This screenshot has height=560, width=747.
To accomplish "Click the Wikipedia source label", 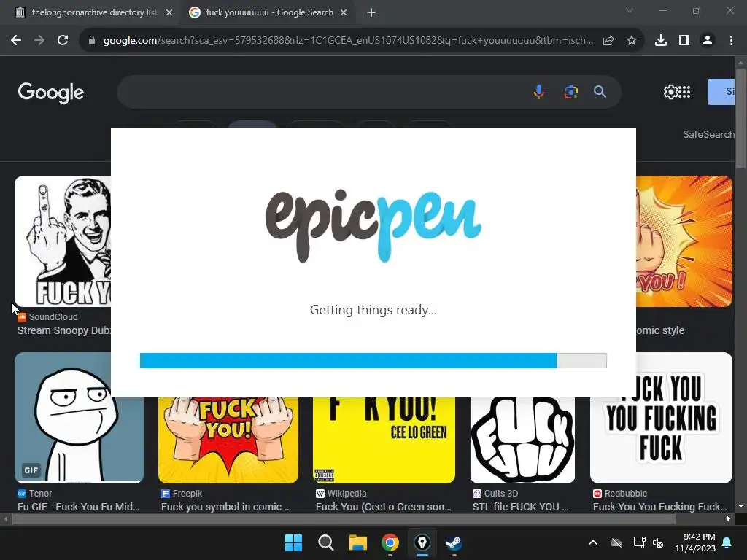I will [347, 494].
